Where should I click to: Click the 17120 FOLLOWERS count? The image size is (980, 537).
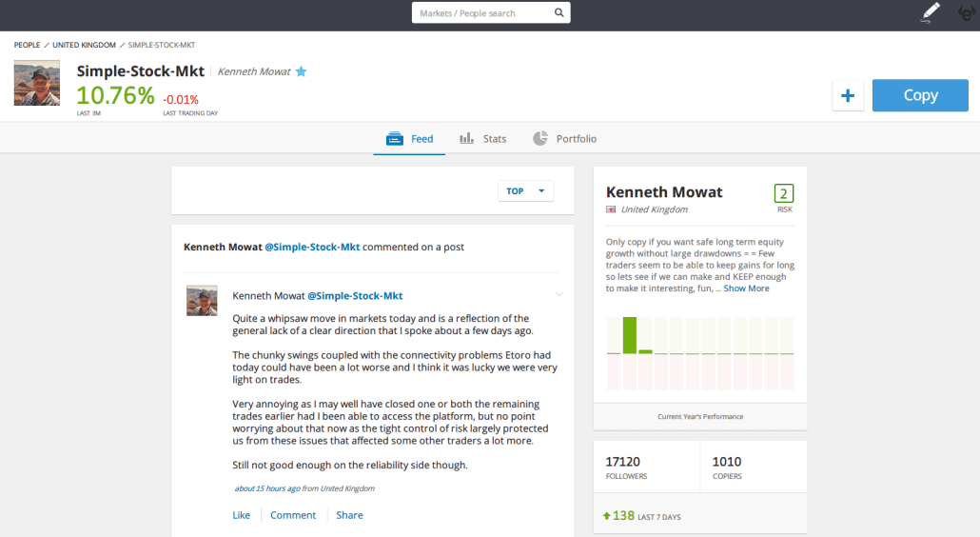(x=626, y=467)
